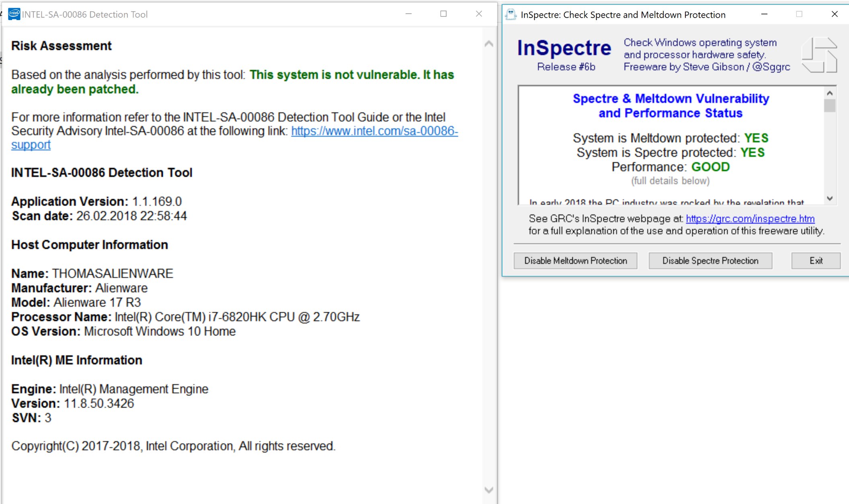849x504 pixels.
Task: Click the ME Version 11.8.50.3426 value
Action: pos(99,404)
